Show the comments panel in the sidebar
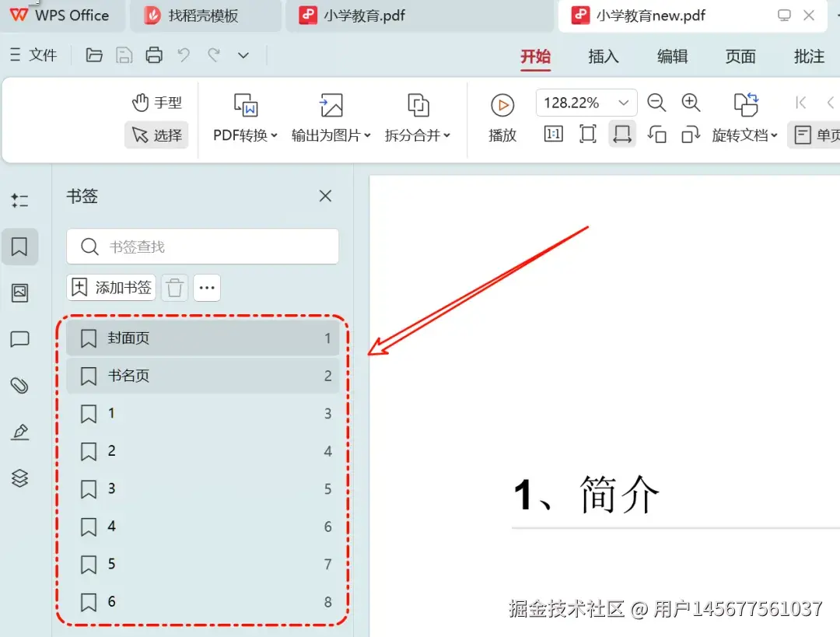This screenshot has height=637, width=840. (x=20, y=339)
